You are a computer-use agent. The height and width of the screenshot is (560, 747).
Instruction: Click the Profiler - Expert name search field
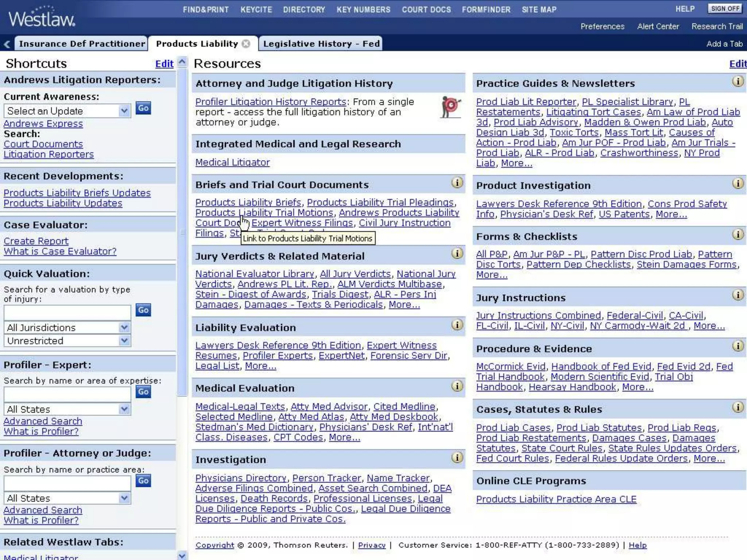(x=67, y=394)
